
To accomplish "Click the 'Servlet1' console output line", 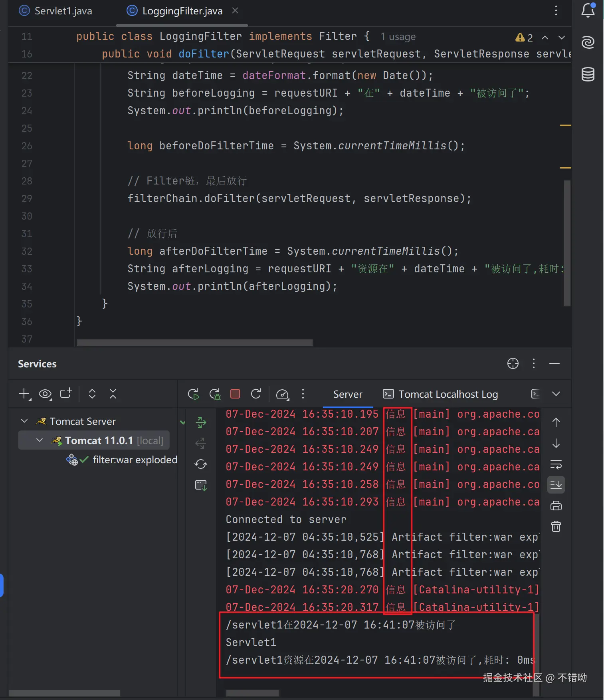I will coord(251,642).
